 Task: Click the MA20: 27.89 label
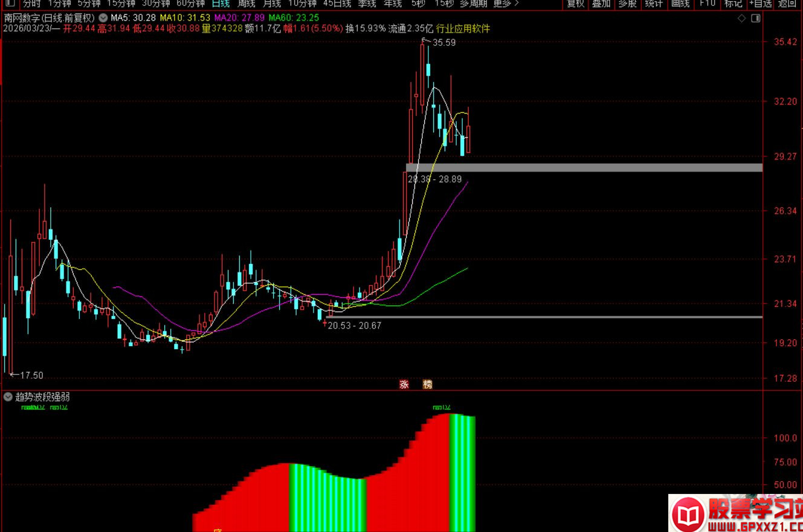point(239,18)
